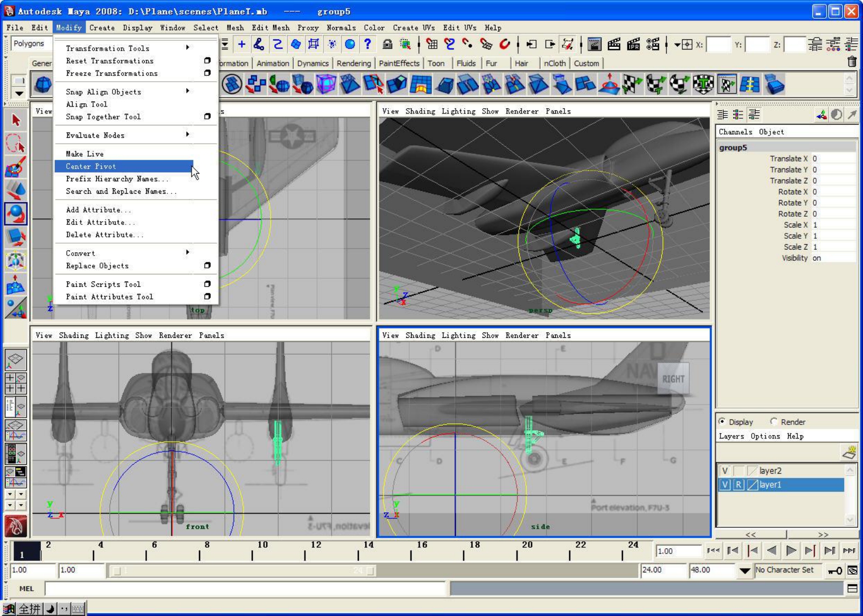Screen dimensions: 863x616
Task: Click the blue sphere status line icon
Action: 350,44
